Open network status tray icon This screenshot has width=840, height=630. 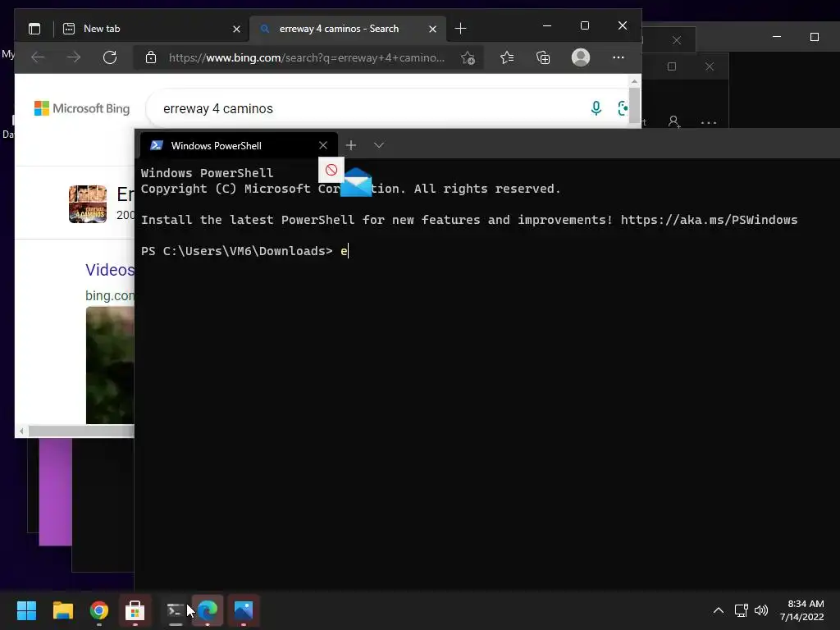pos(742,610)
